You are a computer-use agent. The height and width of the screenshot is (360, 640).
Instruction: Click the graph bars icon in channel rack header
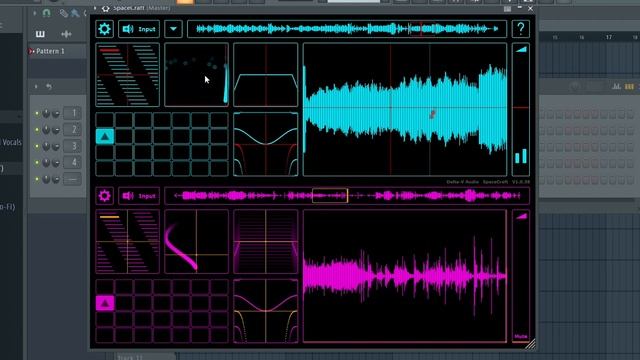pyautogui.click(x=616, y=86)
